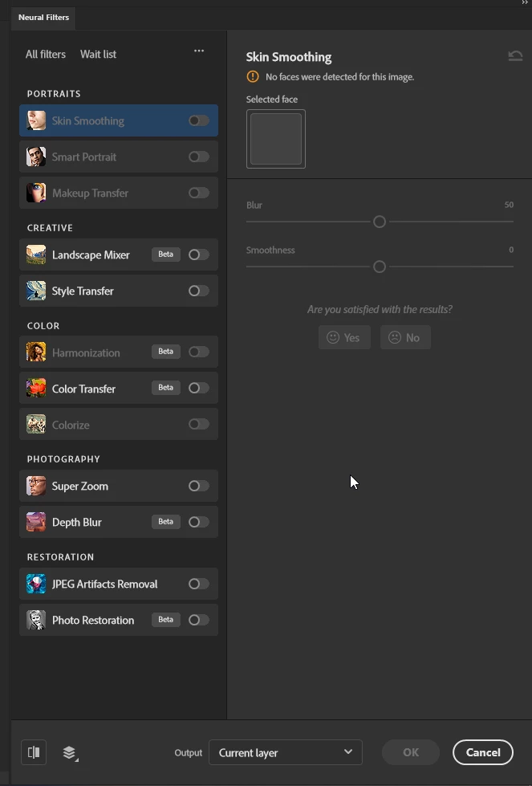The image size is (532, 786).
Task: Click the Landscape Mixer Beta badge
Action: click(x=166, y=255)
